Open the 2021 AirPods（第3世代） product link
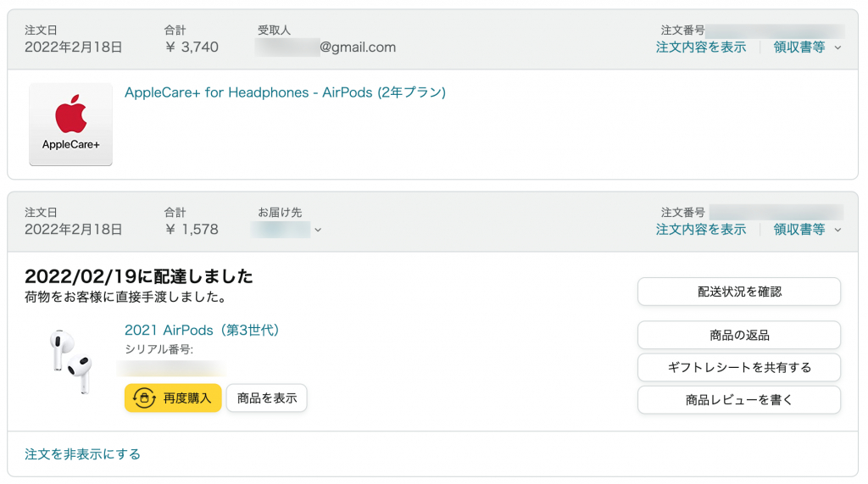This screenshot has height=484, width=868. 202,330
